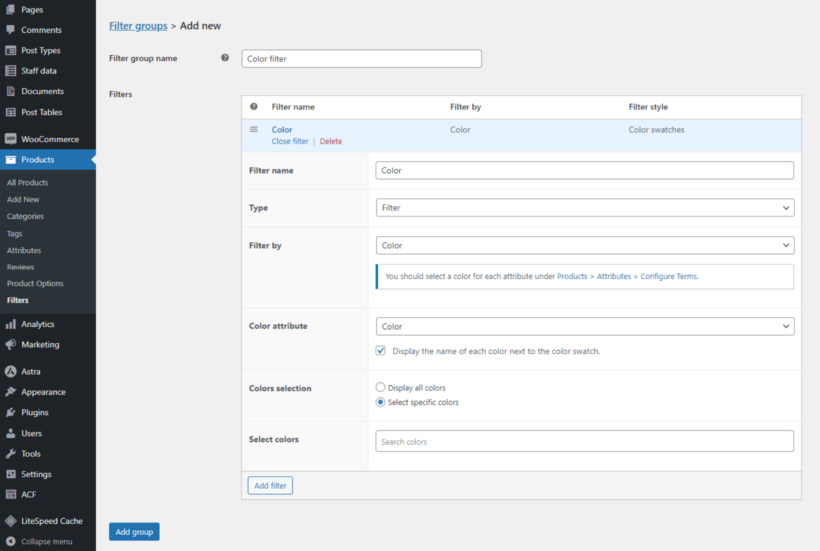Open the Filter by dropdown
The width and height of the screenshot is (820, 551).
(x=585, y=245)
